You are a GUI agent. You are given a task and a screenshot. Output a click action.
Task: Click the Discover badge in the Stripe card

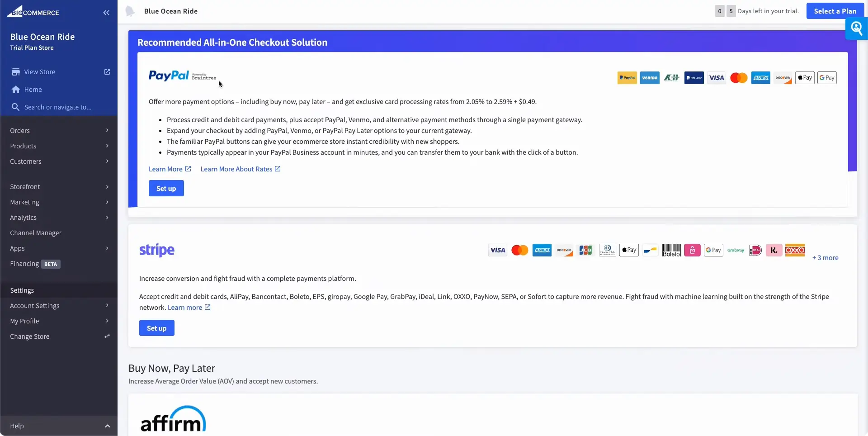click(564, 250)
